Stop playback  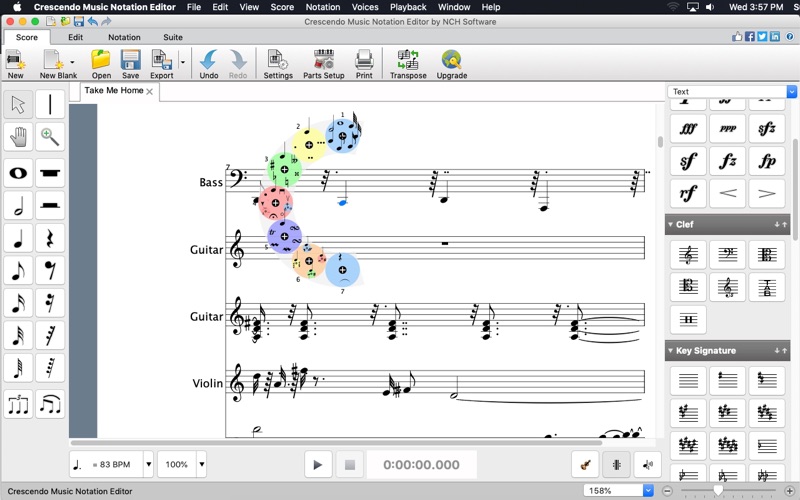point(349,465)
